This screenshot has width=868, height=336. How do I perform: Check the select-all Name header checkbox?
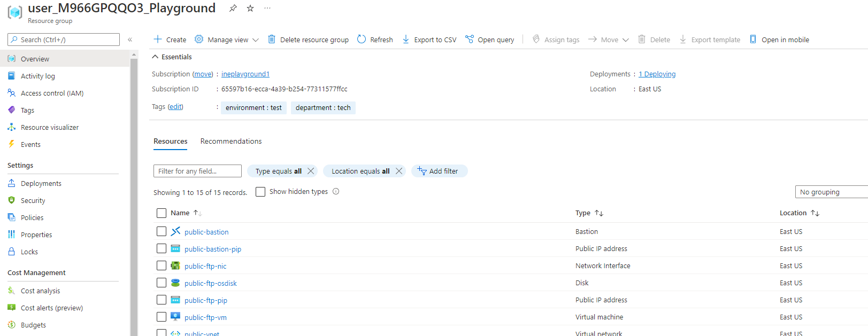[x=162, y=213]
